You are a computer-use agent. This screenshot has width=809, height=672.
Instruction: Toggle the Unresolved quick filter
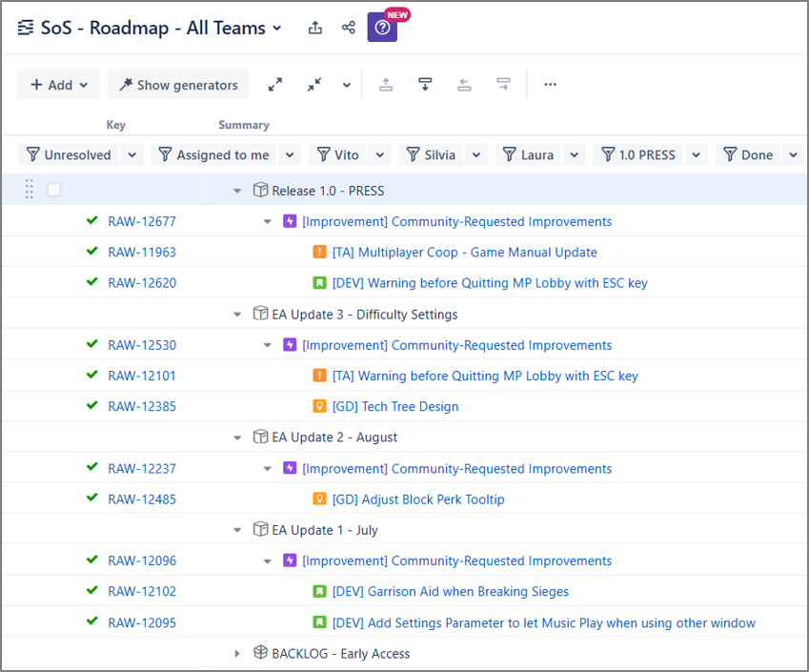coord(69,154)
